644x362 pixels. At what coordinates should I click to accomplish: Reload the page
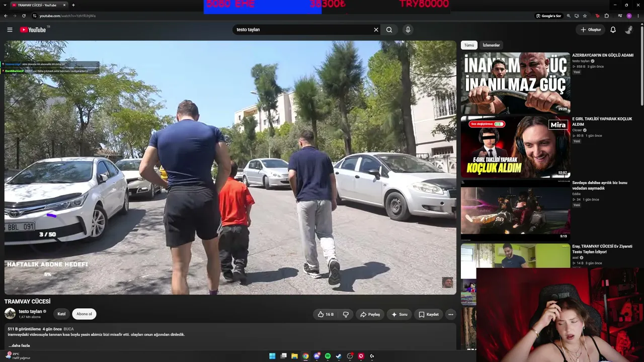24,16
